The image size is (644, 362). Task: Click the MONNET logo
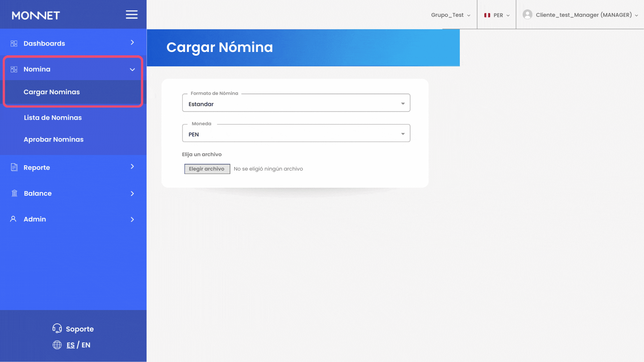(36, 15)
